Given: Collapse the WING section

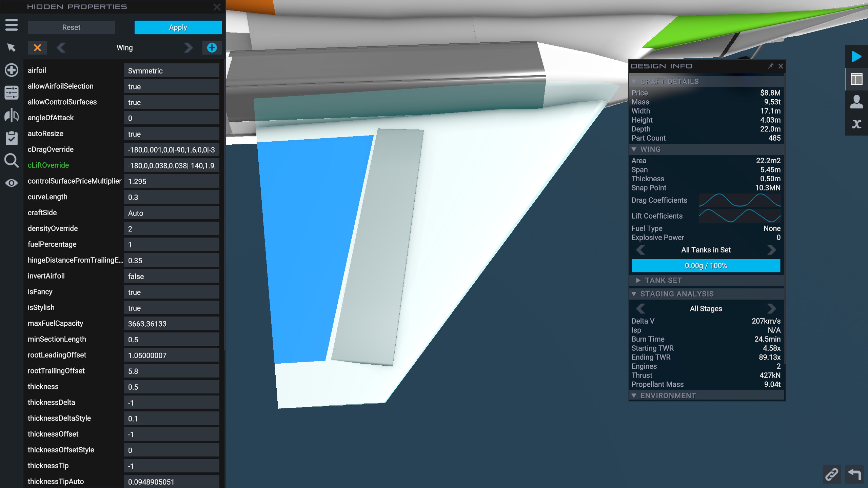Looking at the screenshot, I should tap(634, 149).
